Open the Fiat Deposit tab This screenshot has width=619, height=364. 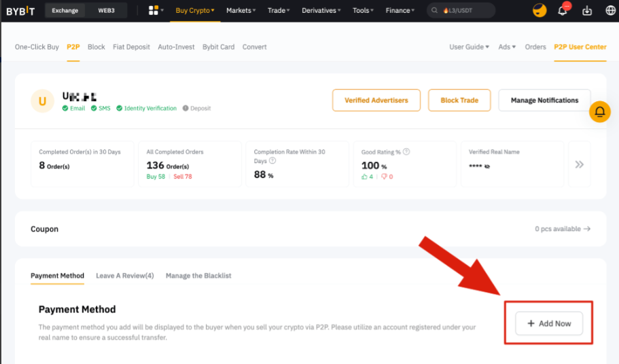pyautogui.click(x=131, y=47)
